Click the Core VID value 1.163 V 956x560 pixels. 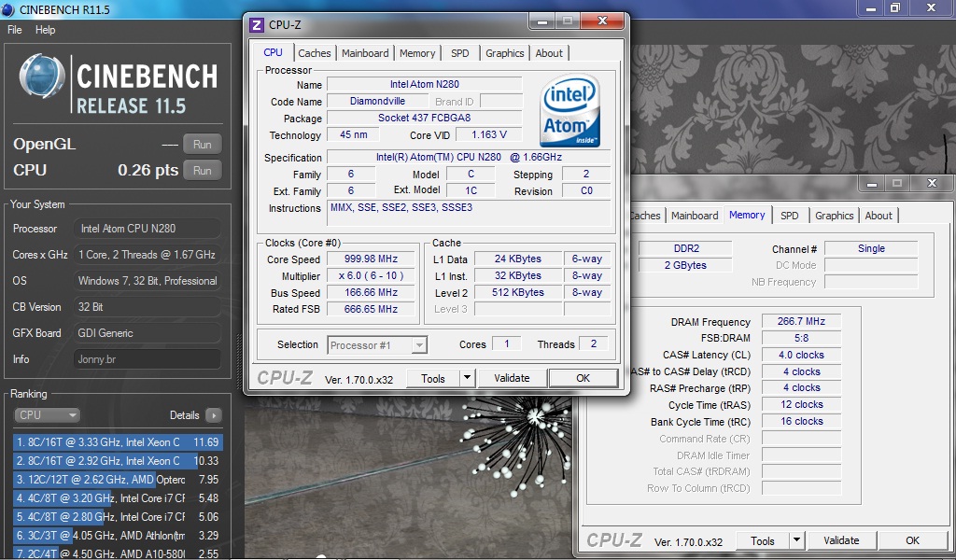489,134
